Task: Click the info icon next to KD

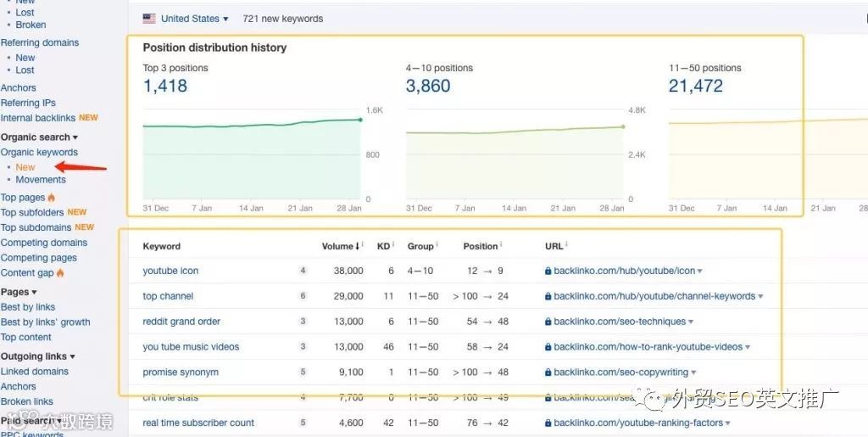Action: pos(394,244)
